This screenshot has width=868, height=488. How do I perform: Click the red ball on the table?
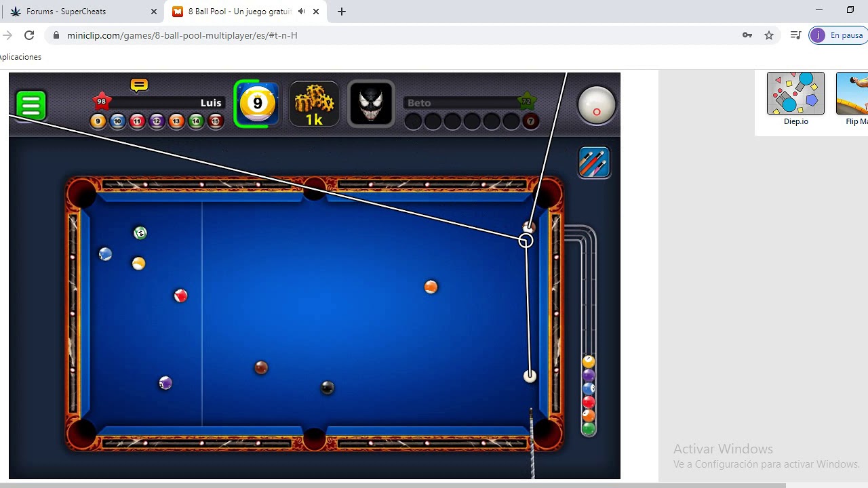tap(180, 296)
